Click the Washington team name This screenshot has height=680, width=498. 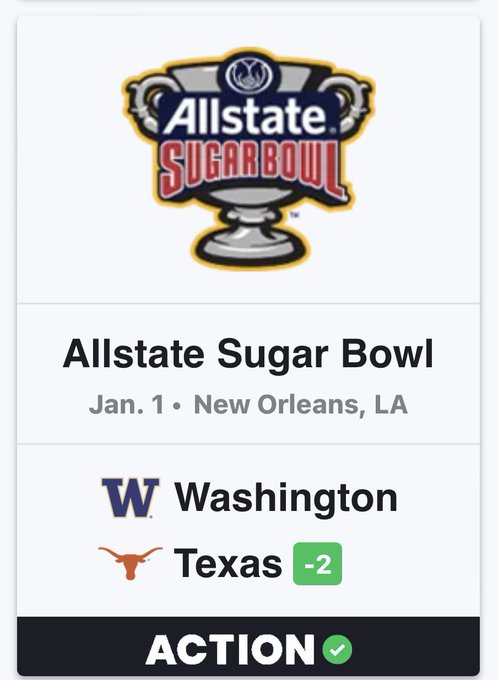point(286,498)
